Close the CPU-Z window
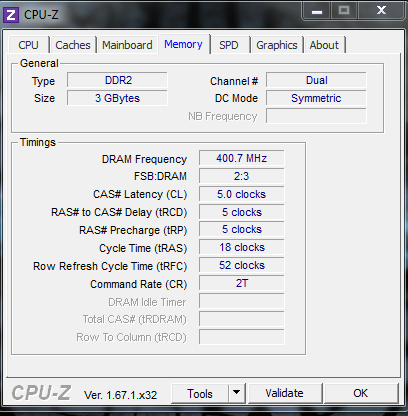The width and height of the screenshot is (408, 416). [x=381, y=11]
